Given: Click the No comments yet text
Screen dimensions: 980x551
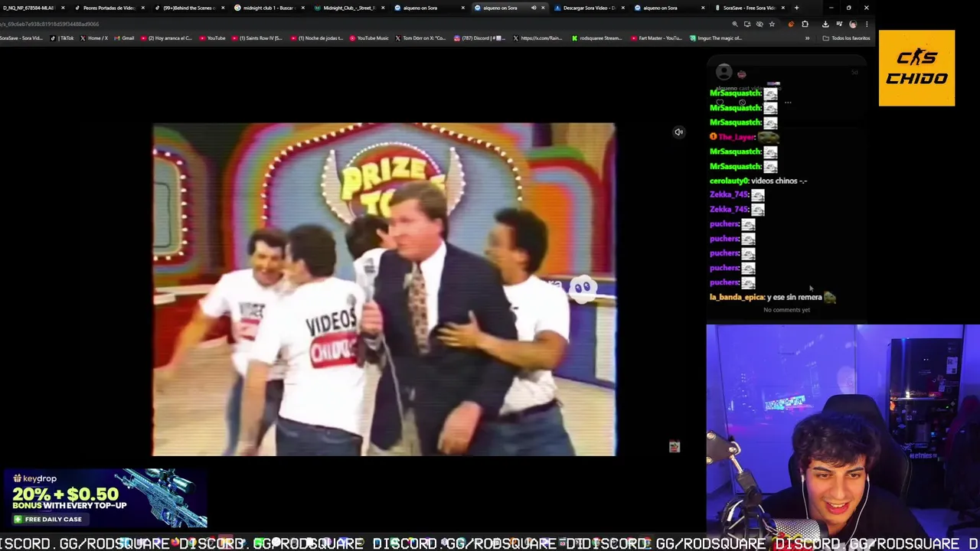Looking at the screenshot, I should click(786, 310).
